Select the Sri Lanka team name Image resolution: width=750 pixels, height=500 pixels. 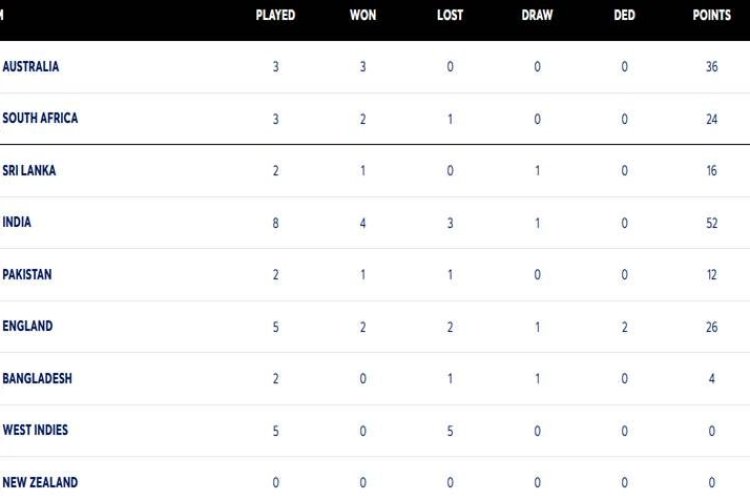[29, 171]
